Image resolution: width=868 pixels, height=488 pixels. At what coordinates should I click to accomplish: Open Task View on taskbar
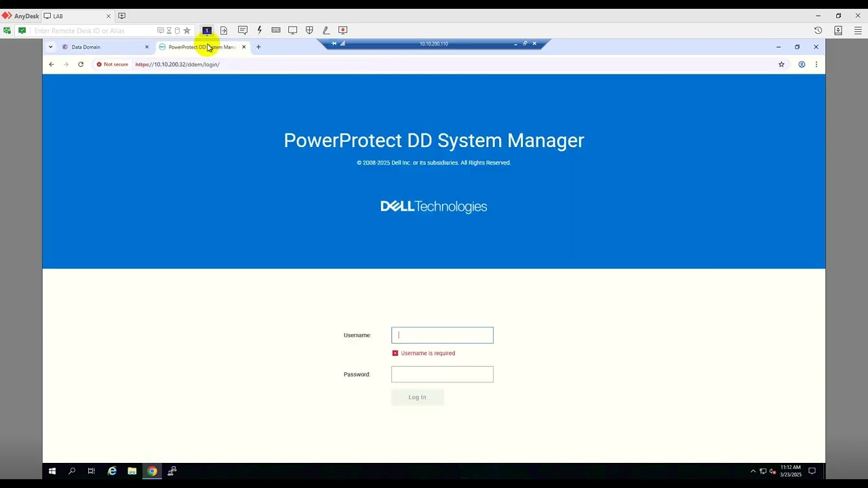coord(92,471)
